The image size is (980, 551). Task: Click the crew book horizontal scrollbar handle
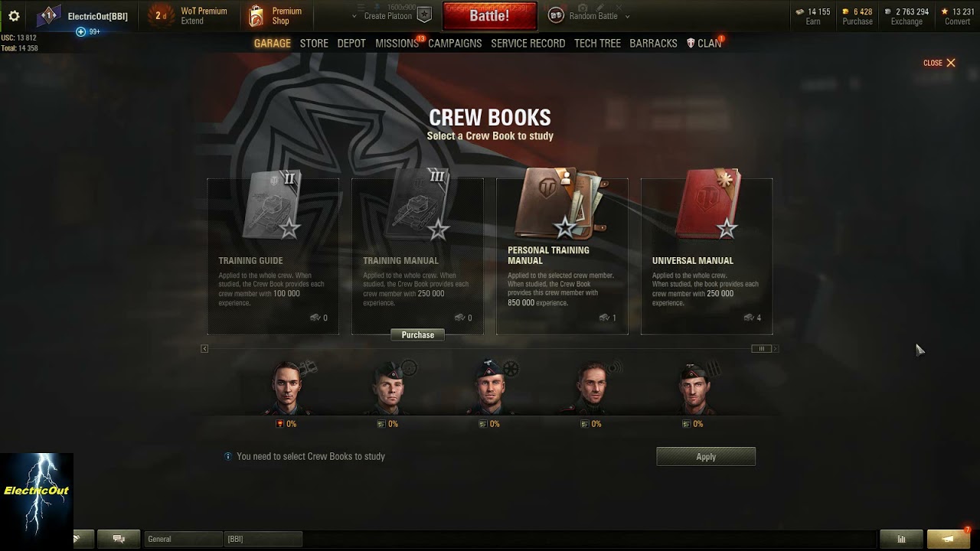(x=761, y=349)
